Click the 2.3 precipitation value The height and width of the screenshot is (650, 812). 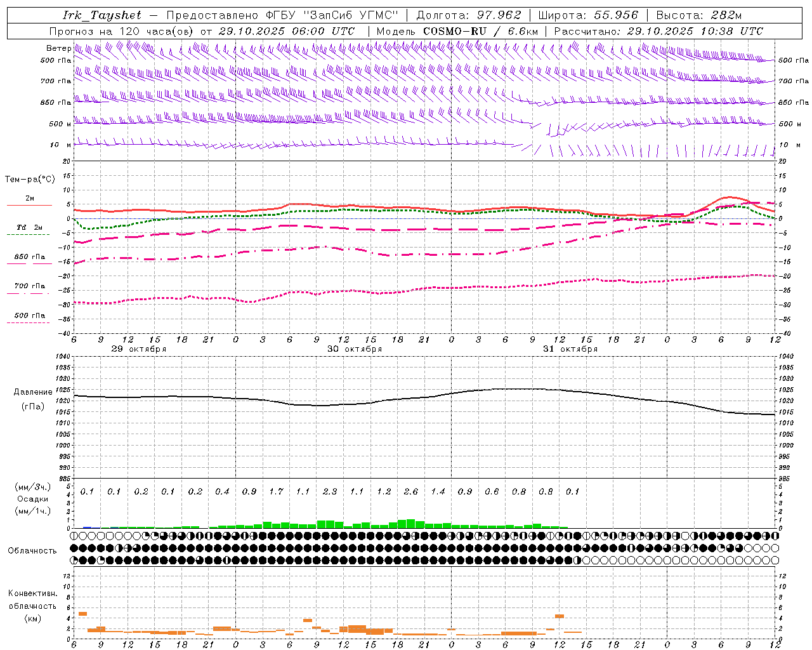330,492
